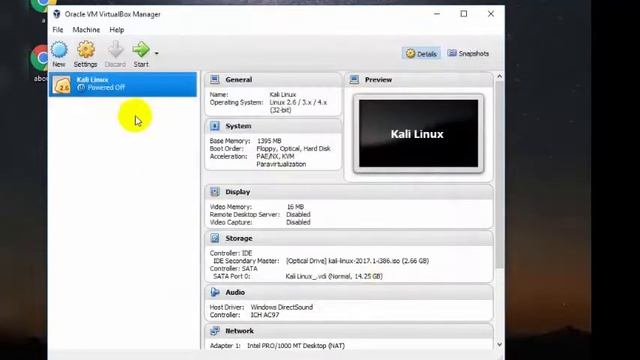
Task: Click the details pane scroll down arrow
Action: click(x=499, y=345)
